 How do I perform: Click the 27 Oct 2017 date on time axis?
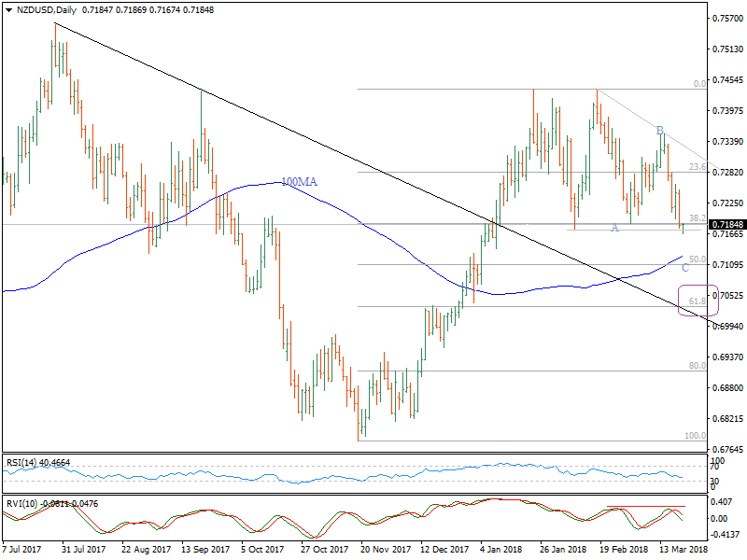pos(326,552)
